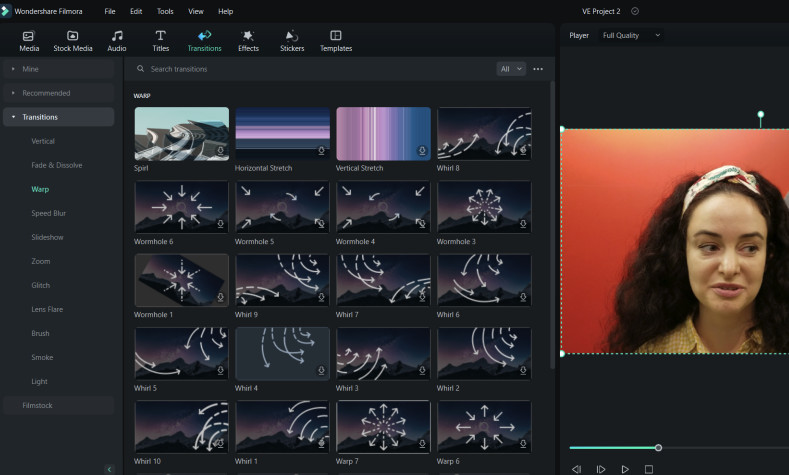Open the File menu
Screen dimensions: 789x475
110,11
